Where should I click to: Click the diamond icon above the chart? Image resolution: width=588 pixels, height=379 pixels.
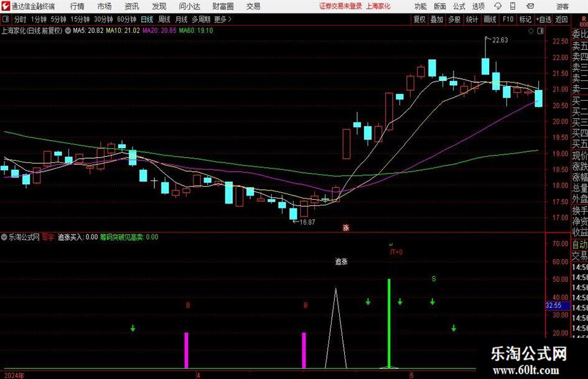(x=531, y=31)
